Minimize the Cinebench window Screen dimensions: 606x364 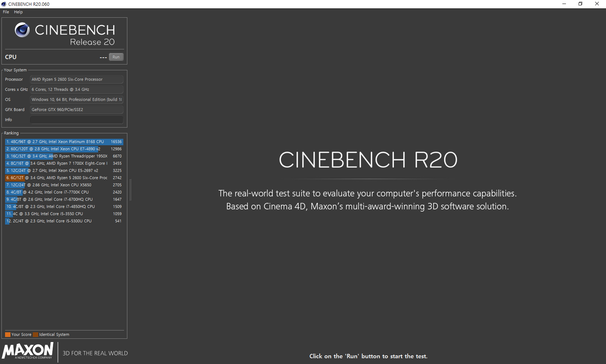tap(564, 4)
